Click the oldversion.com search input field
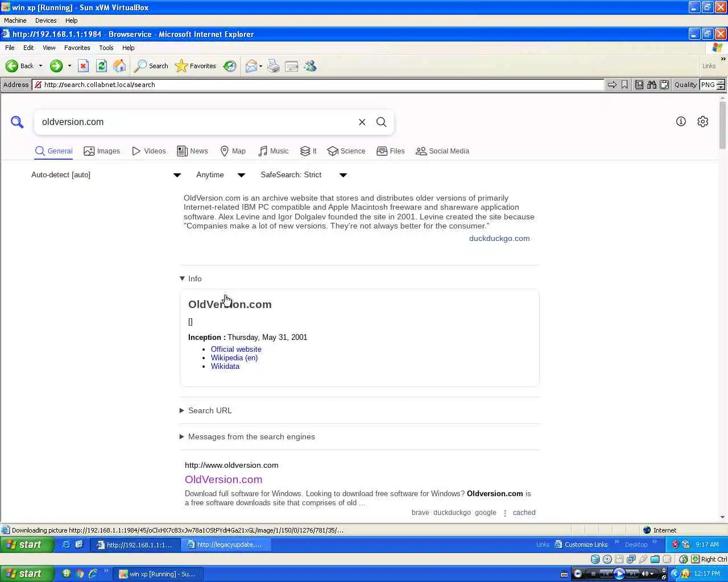The width and height of the screenshot is (728, 582). pyautogui.click(x=196, y=122)
